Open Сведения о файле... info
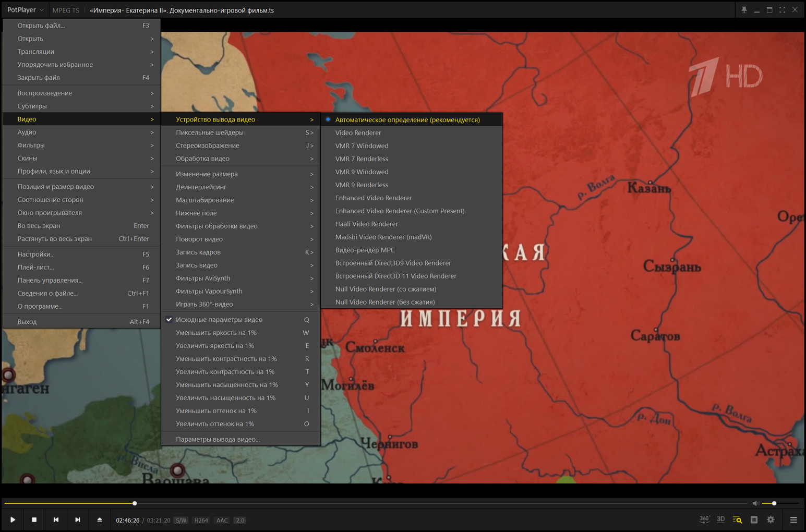This screenshot has width=806, height=532. coord(81,293)
